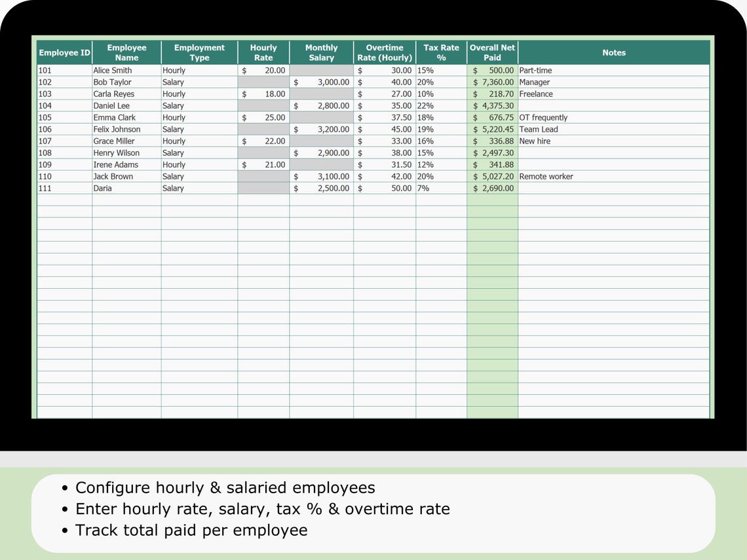Click net paid value 500.00

[492, 70]
